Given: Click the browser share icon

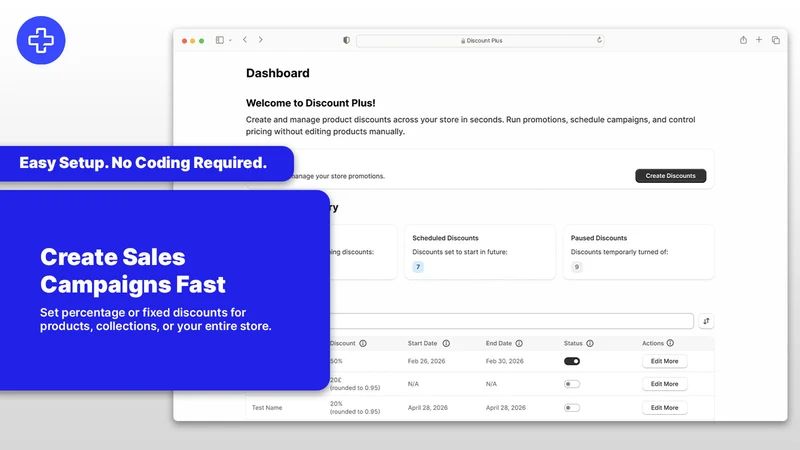Looking at the screenshot, I should [743, 40].
